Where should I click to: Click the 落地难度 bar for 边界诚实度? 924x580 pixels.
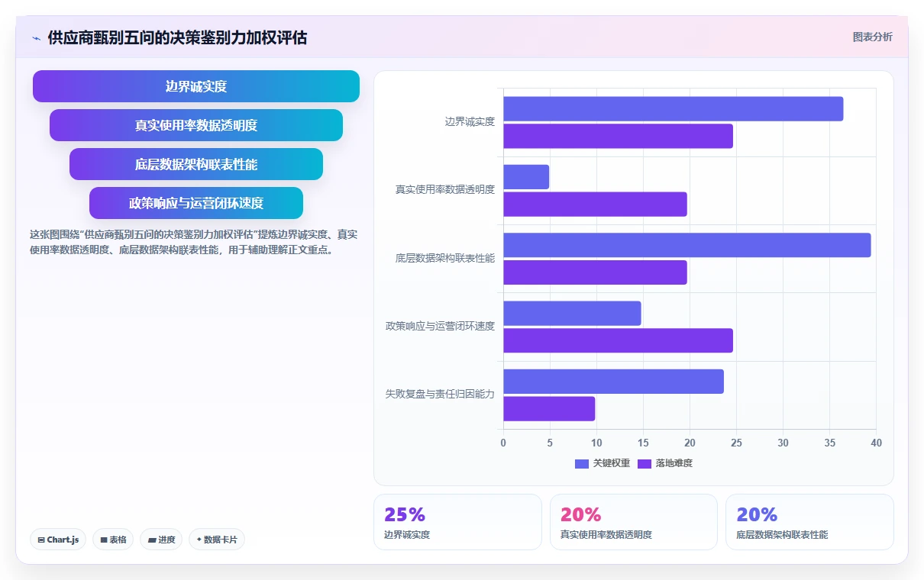pyautogui.click(x=618, y=136)
